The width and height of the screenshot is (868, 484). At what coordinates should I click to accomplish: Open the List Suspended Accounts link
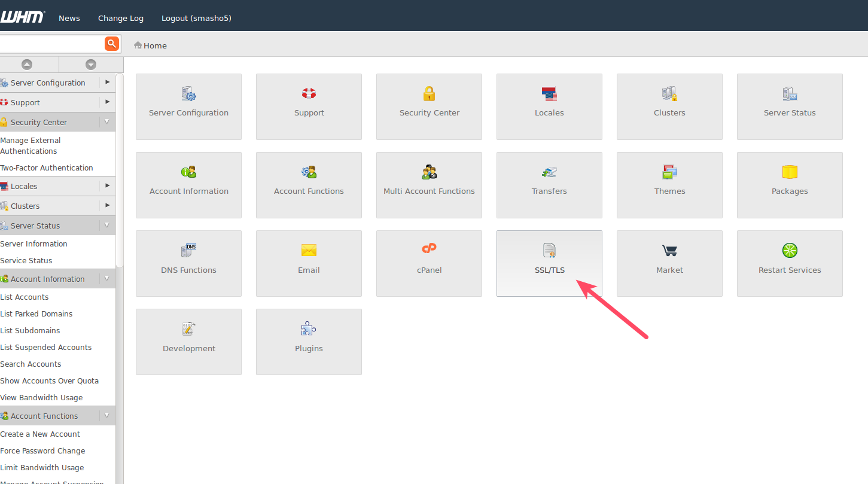click(x=46, y=347)
